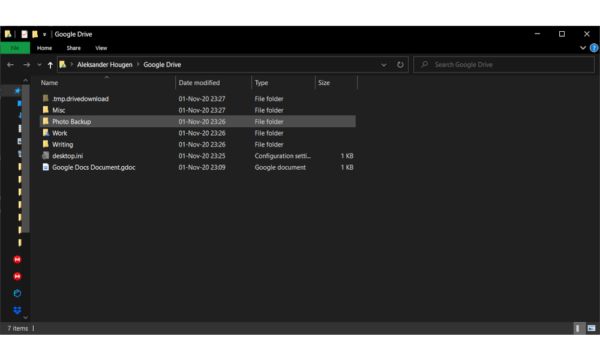The height and width of the screenshot is (360, 600).
Task: Click the Google Drive icon in the title bar
Action: (8, 34)
